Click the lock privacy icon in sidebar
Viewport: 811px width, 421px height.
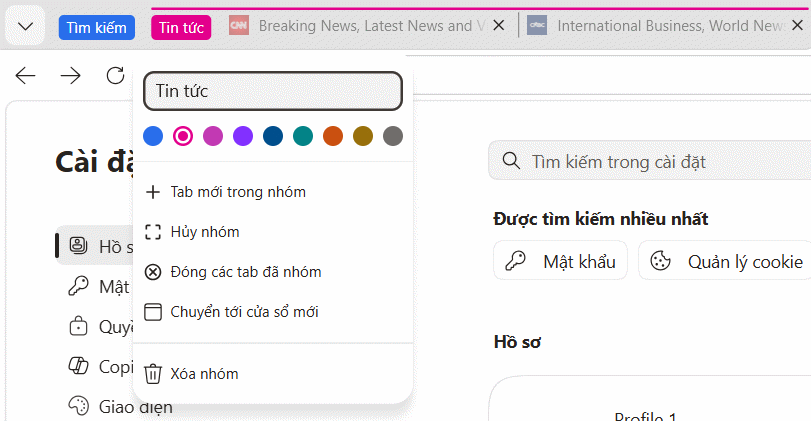(x=78, y=326)
